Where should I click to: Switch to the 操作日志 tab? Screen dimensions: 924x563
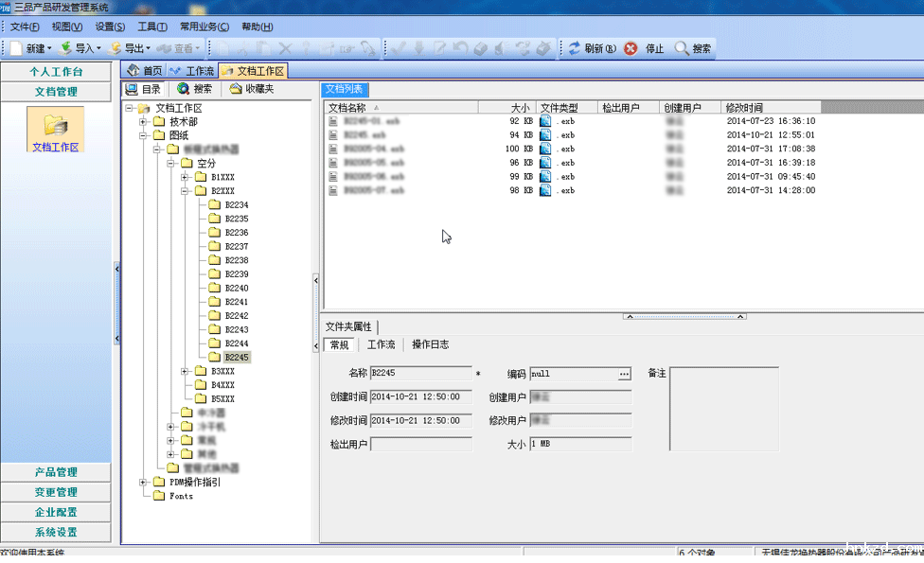point(430,345)
